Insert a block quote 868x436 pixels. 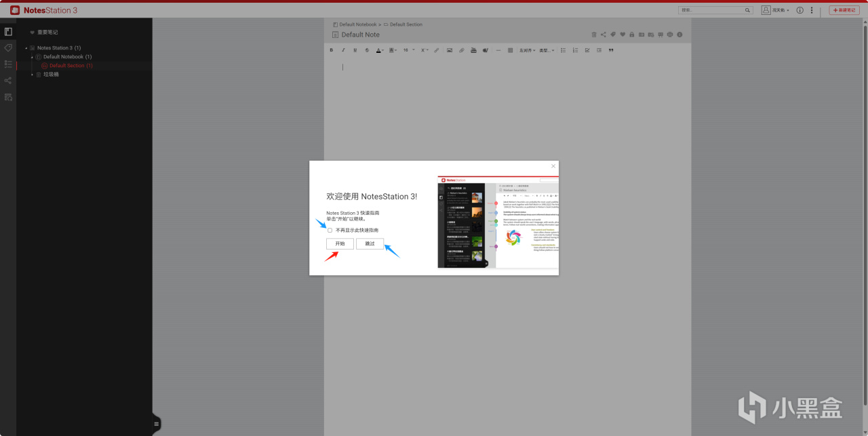(x=611, y=50)
